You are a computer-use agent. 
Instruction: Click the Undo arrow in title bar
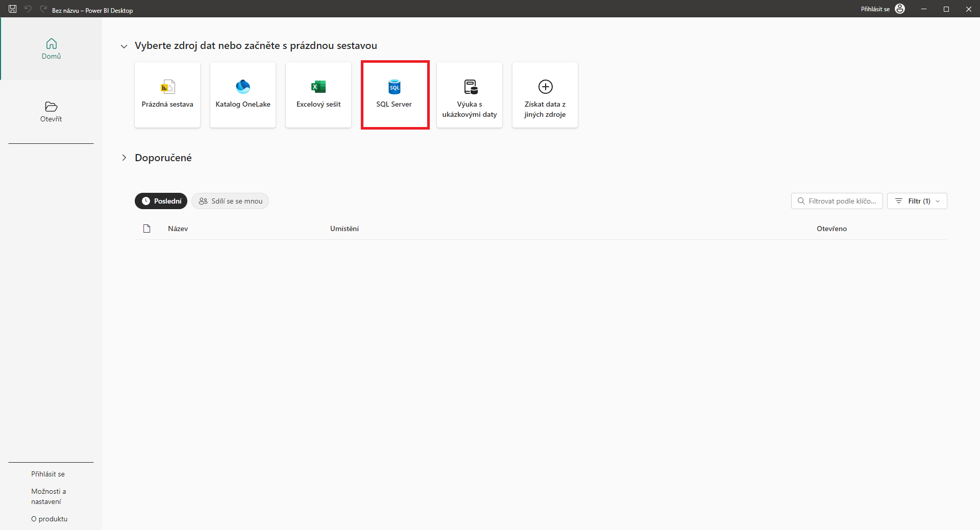28,9
